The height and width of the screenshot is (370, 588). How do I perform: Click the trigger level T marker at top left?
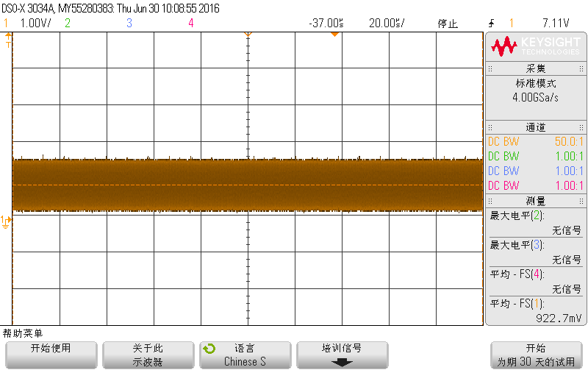[x=8, y=40]
